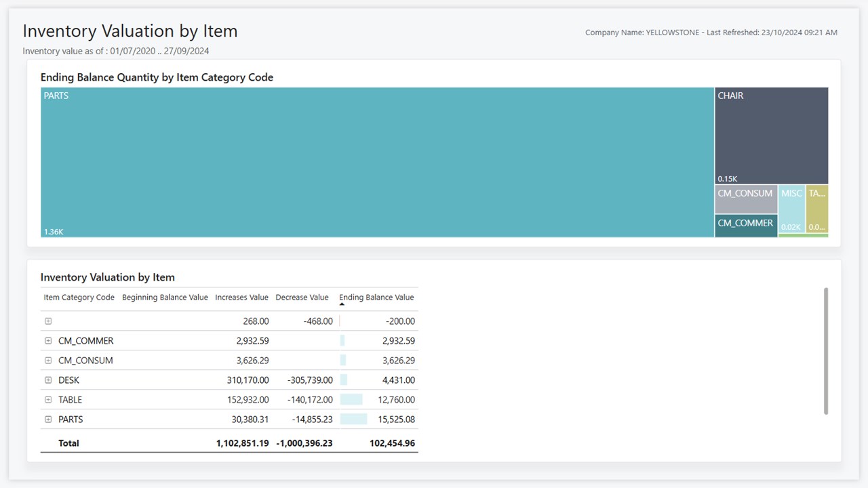Image resolution: width=868 pixels, height=488 pixels.
Task: Click the 310,170.00 Increases Value cell
Action: [248, 380]
